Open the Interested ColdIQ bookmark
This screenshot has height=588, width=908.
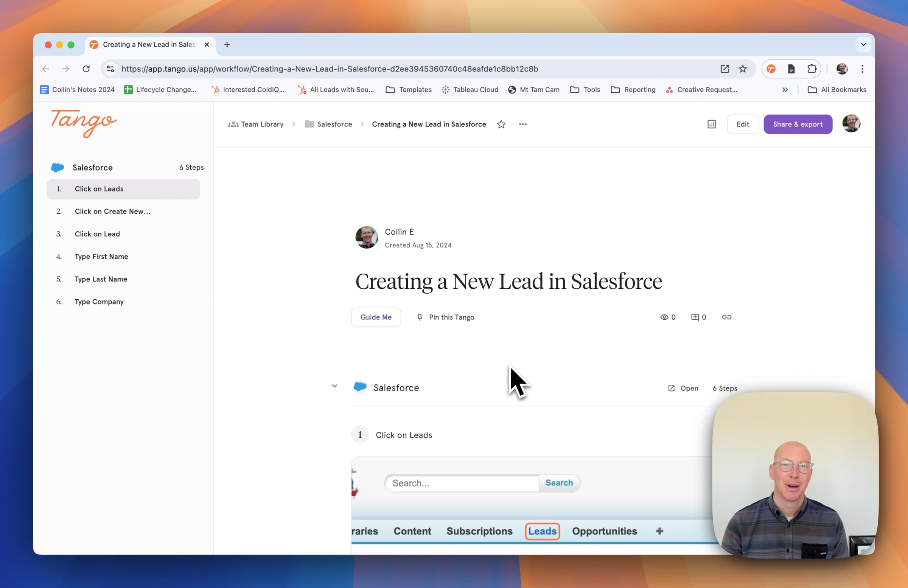(x=248, y=90)
